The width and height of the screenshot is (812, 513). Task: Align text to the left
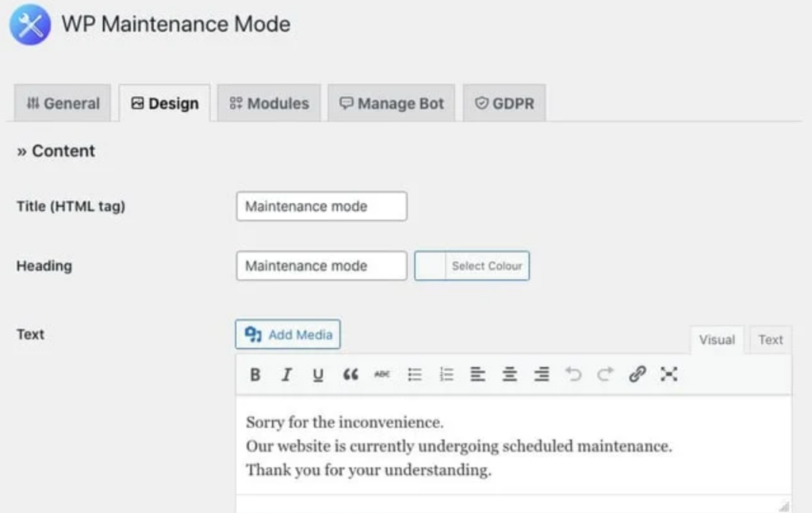point(477,374)
